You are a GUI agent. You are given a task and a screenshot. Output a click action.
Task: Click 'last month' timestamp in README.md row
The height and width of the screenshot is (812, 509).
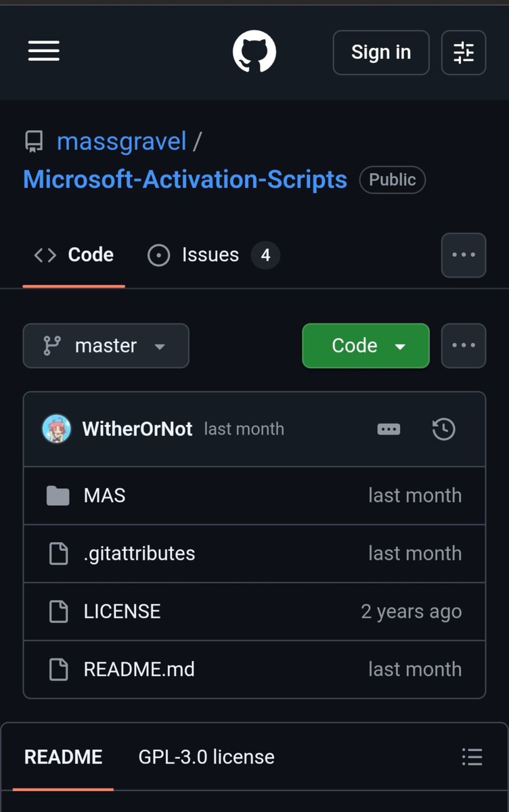(x=415, y=669)
